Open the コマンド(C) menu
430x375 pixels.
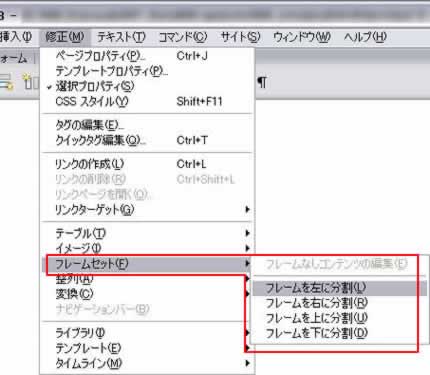coord(182,37)
